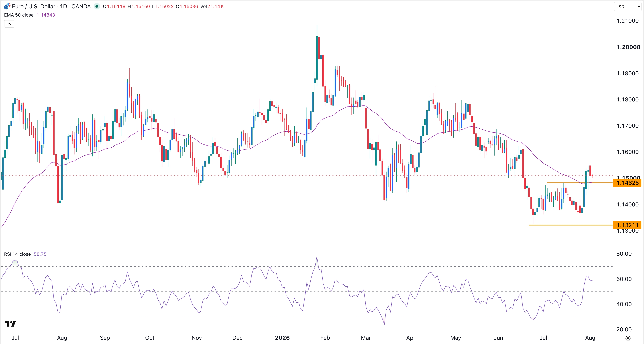Click the Mar label on time axis
This screenshot has width=644, height=344.
click(x=366, y=338)
